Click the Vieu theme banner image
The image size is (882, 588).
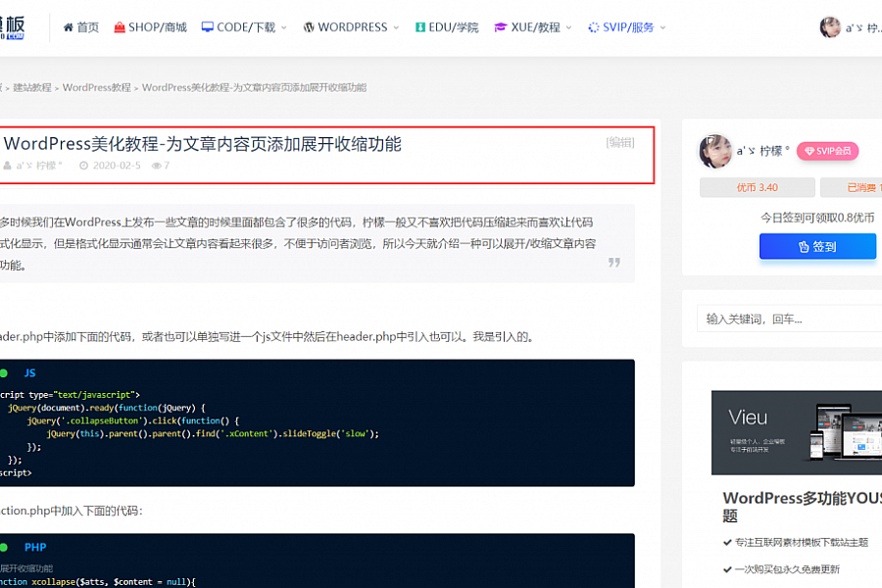click(x=797, y=433)
